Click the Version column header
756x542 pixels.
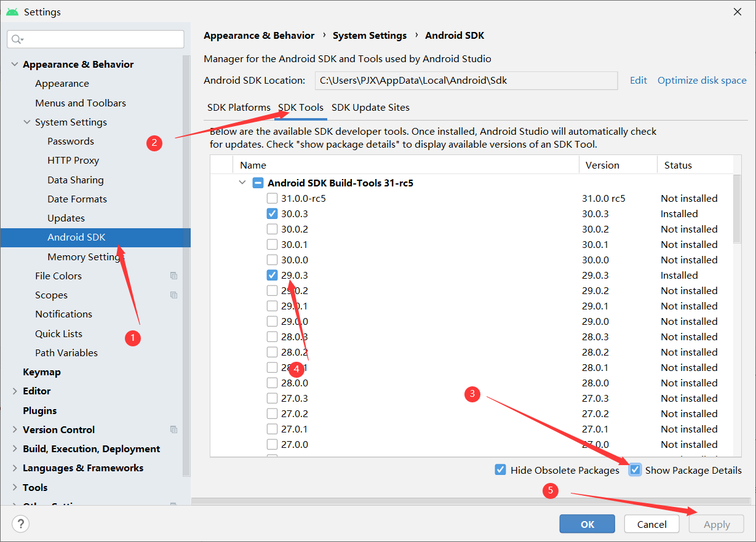[618, 165]
